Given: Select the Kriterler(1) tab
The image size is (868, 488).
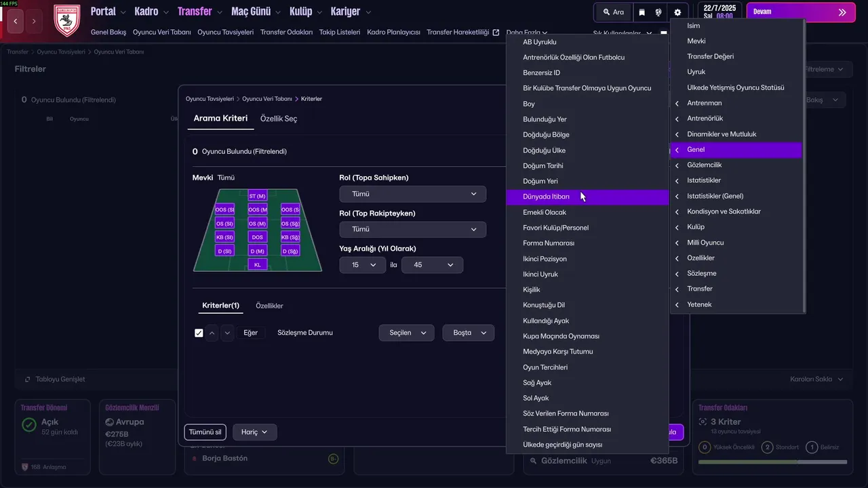Looking at the screenshot, I should pos(220,306).
